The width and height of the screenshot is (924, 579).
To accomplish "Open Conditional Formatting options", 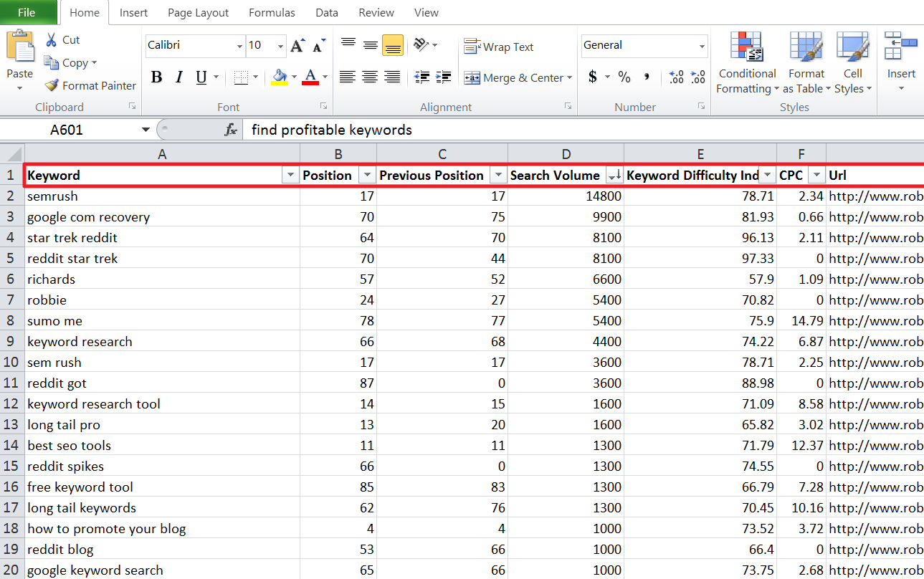I will tap(746, 64).
